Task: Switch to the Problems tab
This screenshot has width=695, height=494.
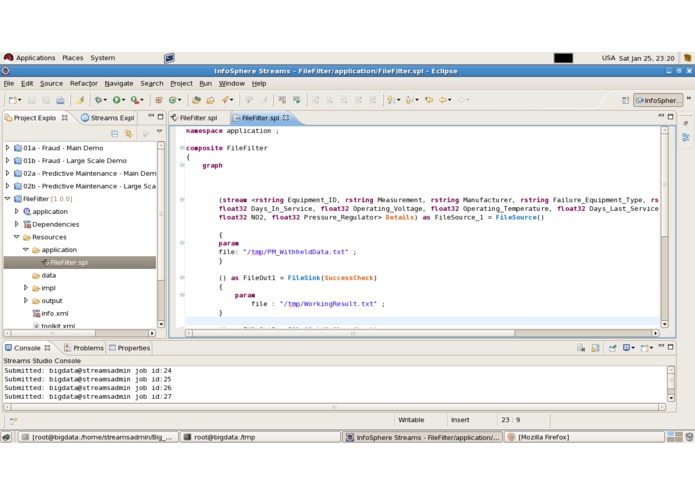Action: pyautogui.click(x=84, y=348)
